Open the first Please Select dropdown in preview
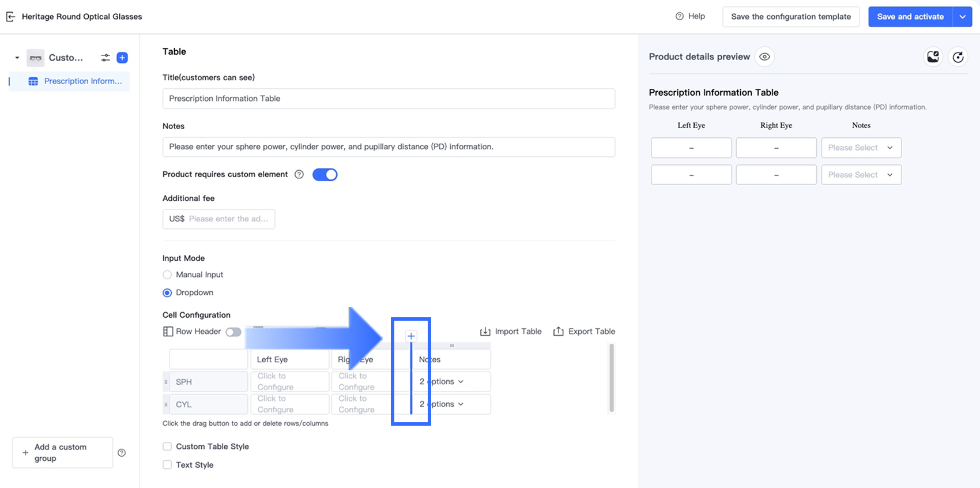This screenshot has height=488, width=980. click(x=861, y=148)
